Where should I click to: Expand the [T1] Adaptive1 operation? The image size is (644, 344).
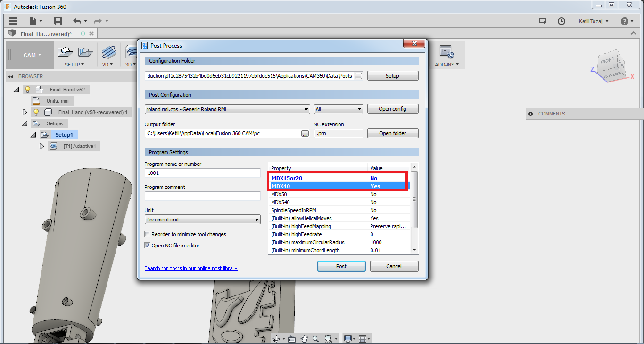pyautogui.click(x=42, y=146)
